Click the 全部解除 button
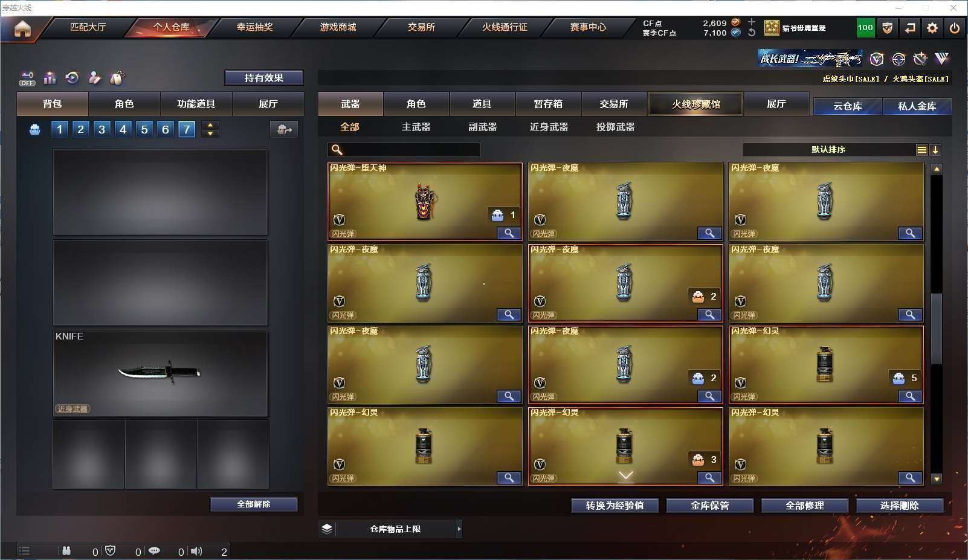 click(254, 504)
